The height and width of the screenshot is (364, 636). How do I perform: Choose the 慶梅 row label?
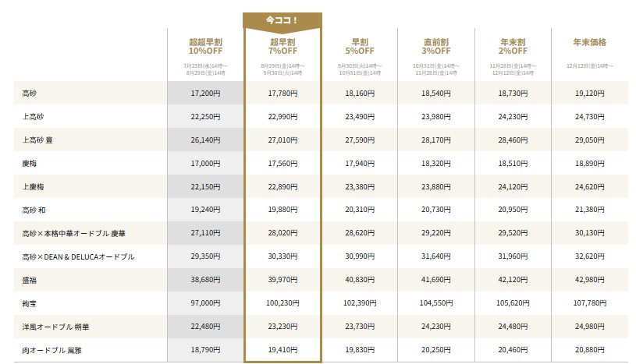[31, 164]
